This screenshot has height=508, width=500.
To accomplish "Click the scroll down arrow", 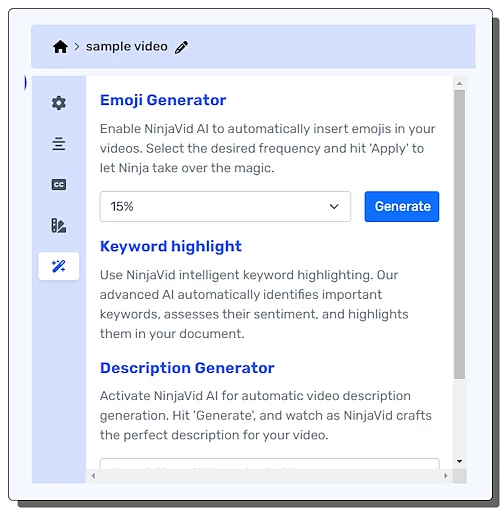I will (460, 461).
